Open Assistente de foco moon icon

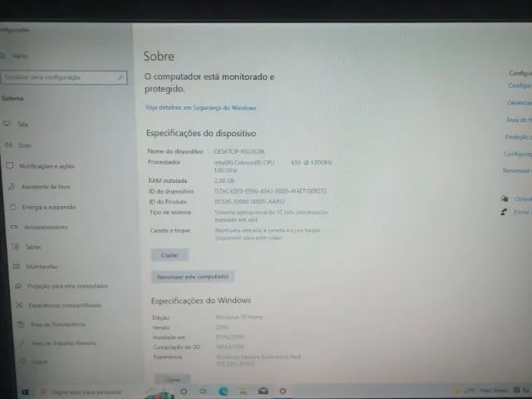[x=11, y=186]
